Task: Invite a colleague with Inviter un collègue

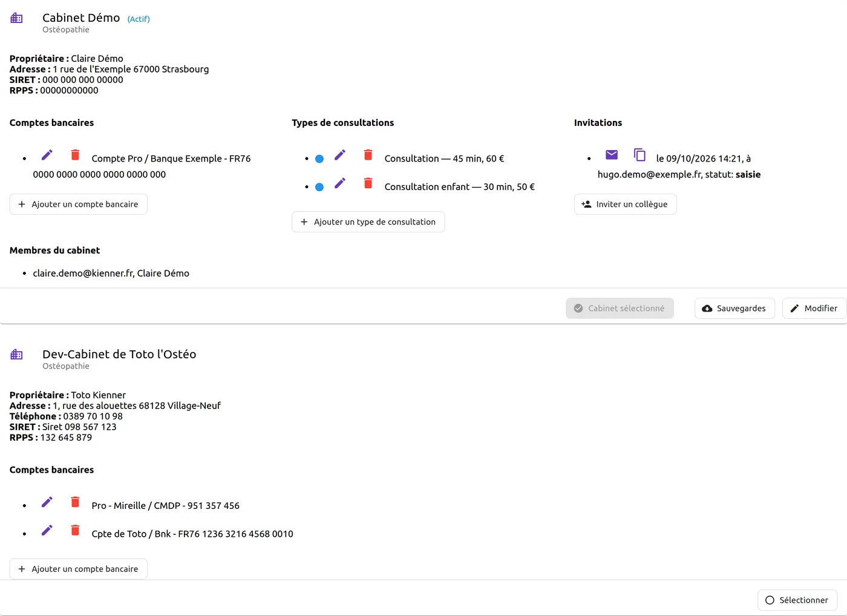Action: coord(625,204)
